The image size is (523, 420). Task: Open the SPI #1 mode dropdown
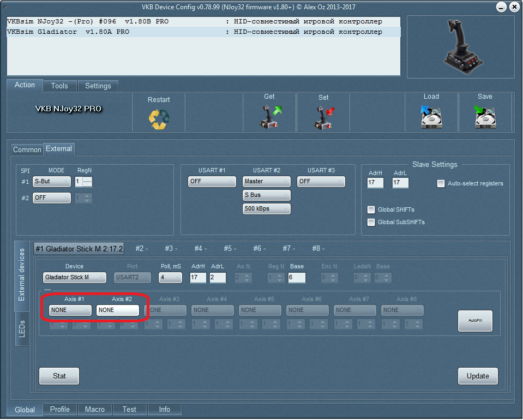pyautogui.click(x=52, y=182)
